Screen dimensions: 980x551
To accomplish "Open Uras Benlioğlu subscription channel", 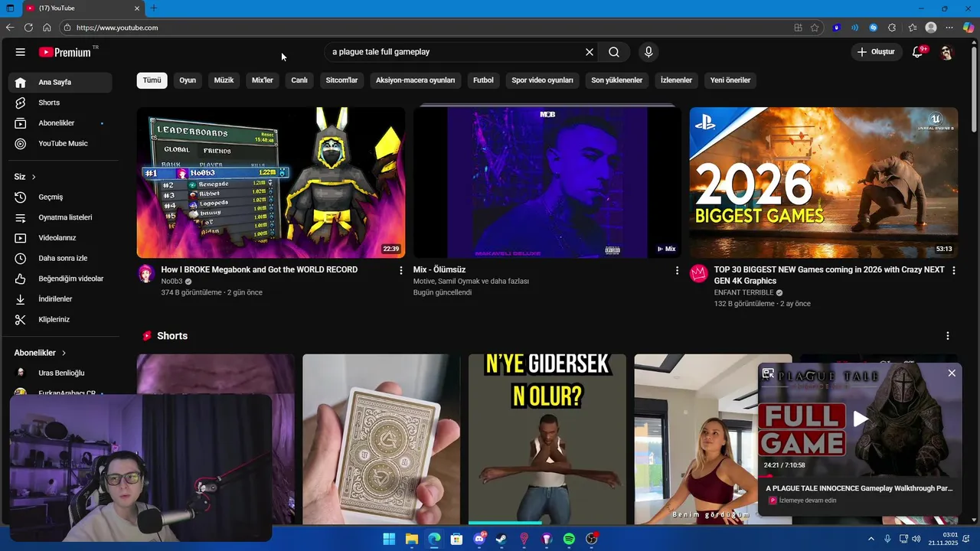I will [x=60, y=373].
